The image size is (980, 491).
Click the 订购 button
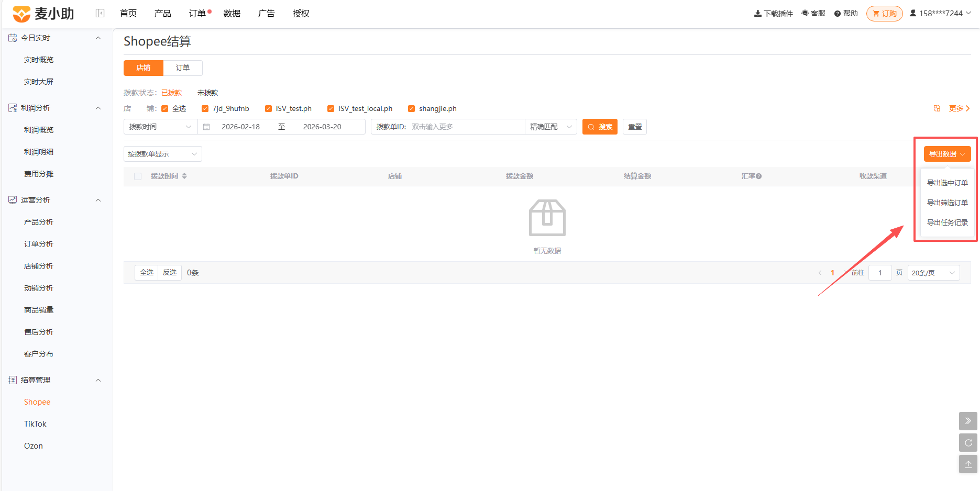884,14
